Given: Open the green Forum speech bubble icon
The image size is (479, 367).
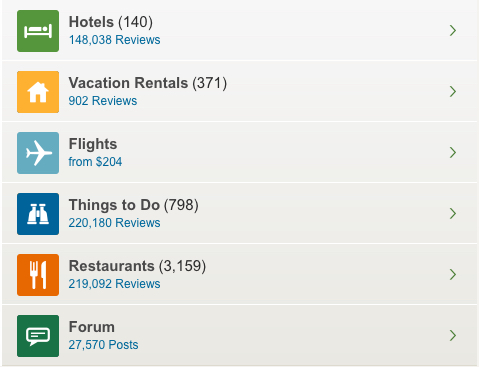Looking at the screenshot, I should pyautogui.click(x=38, y=336).
